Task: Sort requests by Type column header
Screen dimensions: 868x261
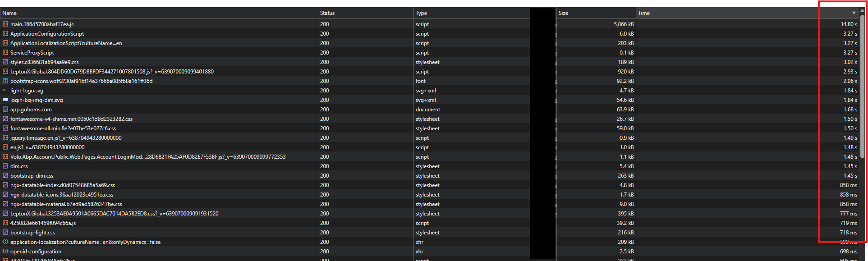Action: pos(472,13)
